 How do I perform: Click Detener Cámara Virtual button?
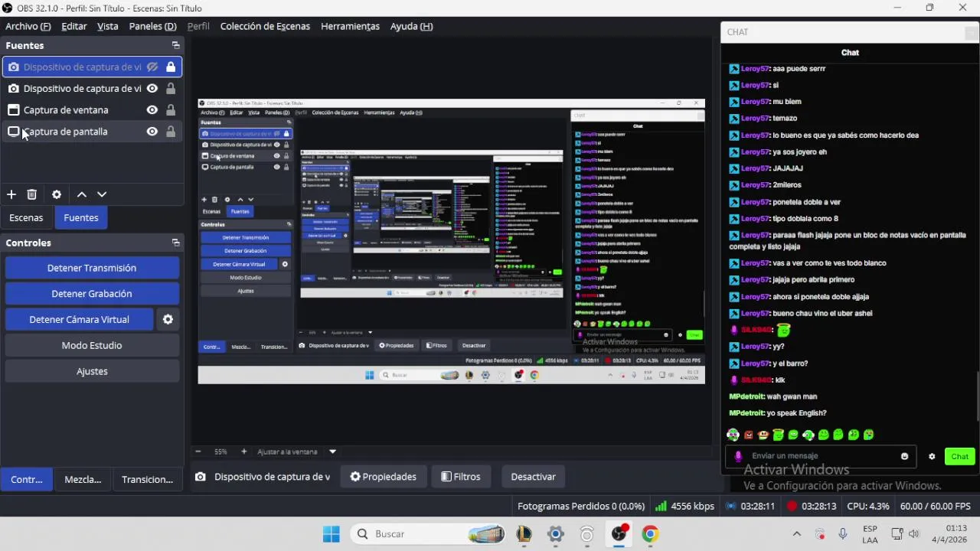coord(80,319)
